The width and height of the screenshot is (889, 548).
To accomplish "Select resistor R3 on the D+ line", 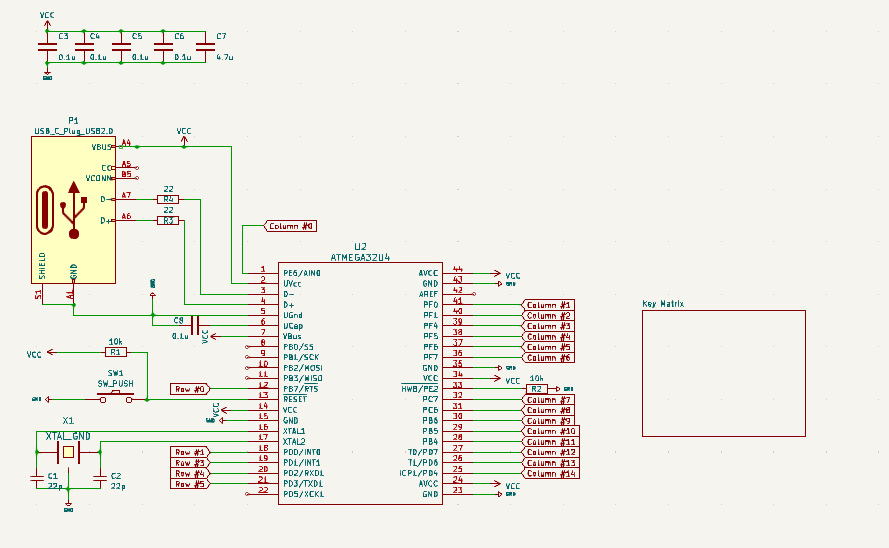I will pos(168,220).
